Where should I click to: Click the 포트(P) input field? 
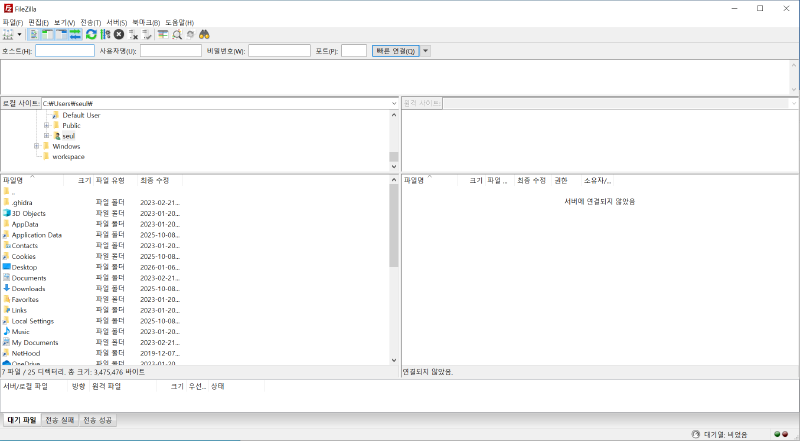tap(354, 51)
